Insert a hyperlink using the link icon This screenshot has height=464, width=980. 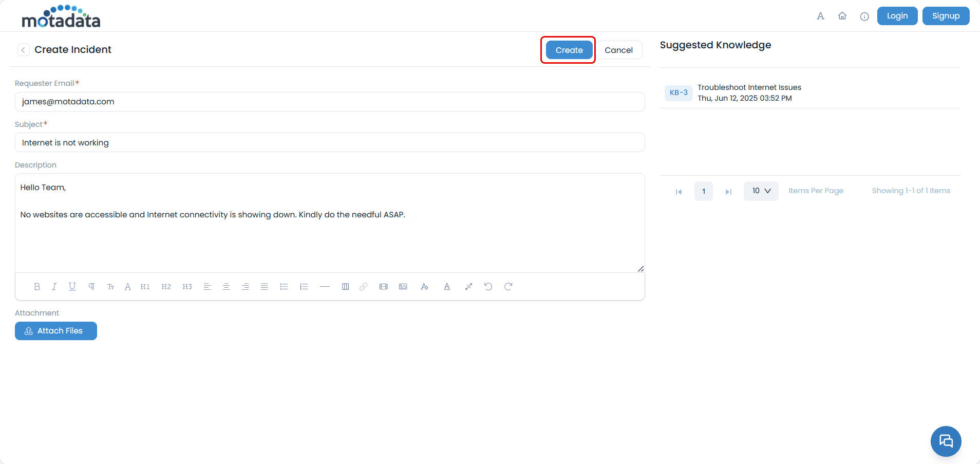click(x=364, y=286)
